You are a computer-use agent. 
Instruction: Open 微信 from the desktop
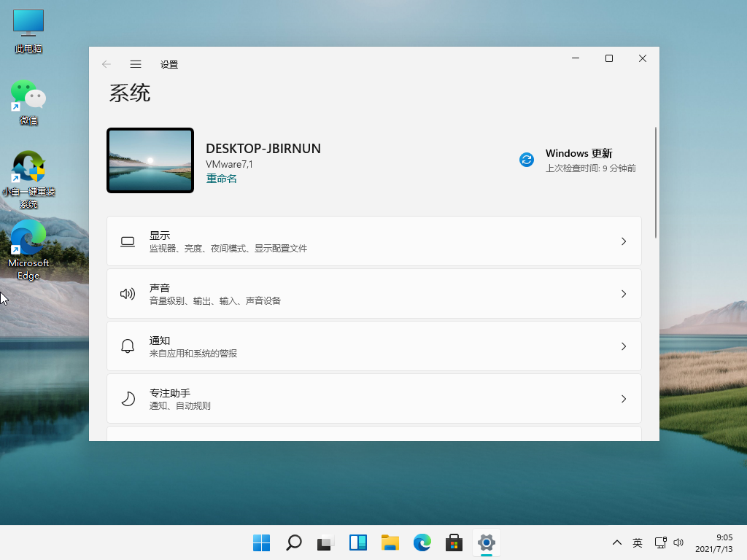coord(28,96)
